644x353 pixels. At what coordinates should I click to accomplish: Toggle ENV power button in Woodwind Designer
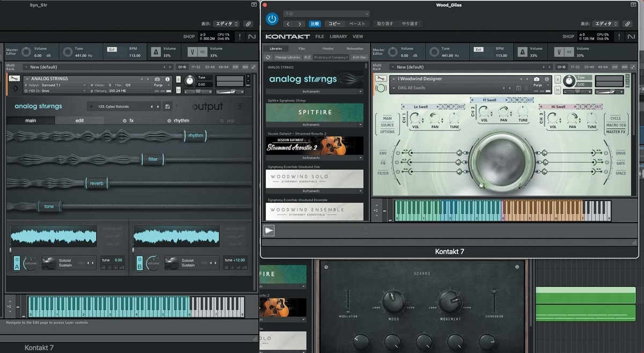[x=398, y=153]
